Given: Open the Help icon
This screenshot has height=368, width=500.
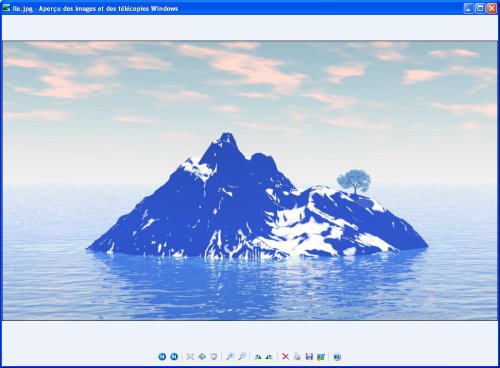Looking at the screenshot, I should [337, 357].
